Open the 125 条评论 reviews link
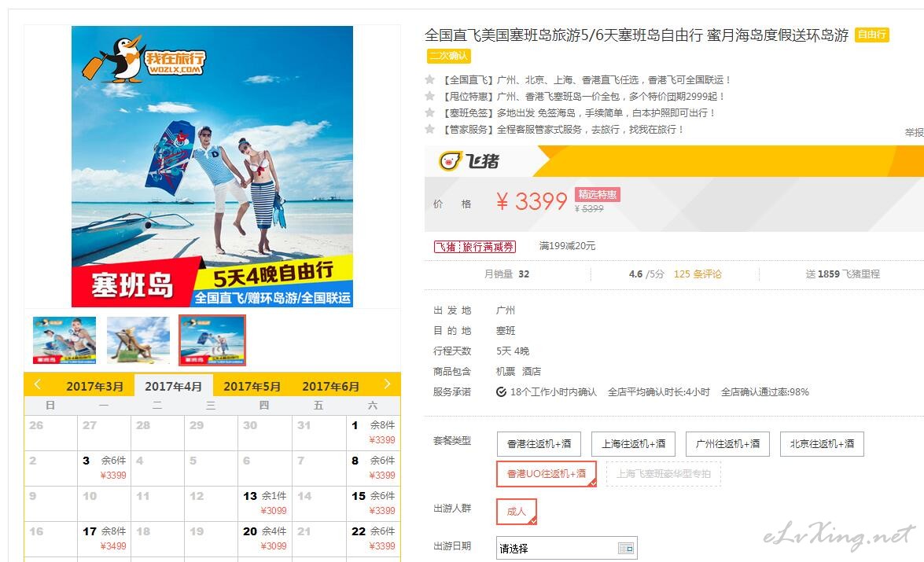924x562 pixels. (698, 274)
